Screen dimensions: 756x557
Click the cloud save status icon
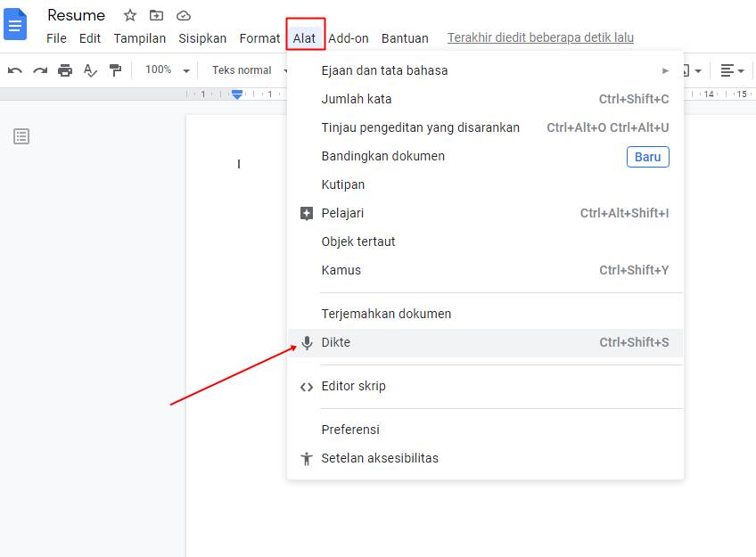tap(184, 15)
